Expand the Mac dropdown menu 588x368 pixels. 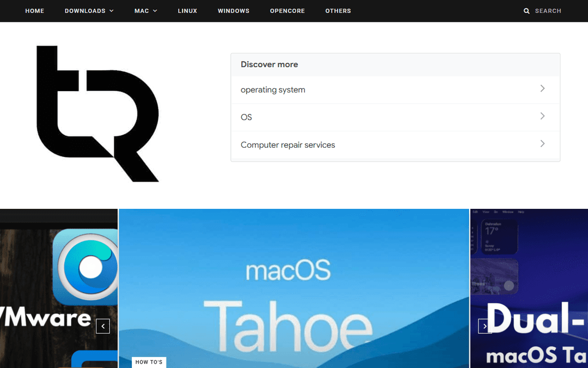coord(146,11)
